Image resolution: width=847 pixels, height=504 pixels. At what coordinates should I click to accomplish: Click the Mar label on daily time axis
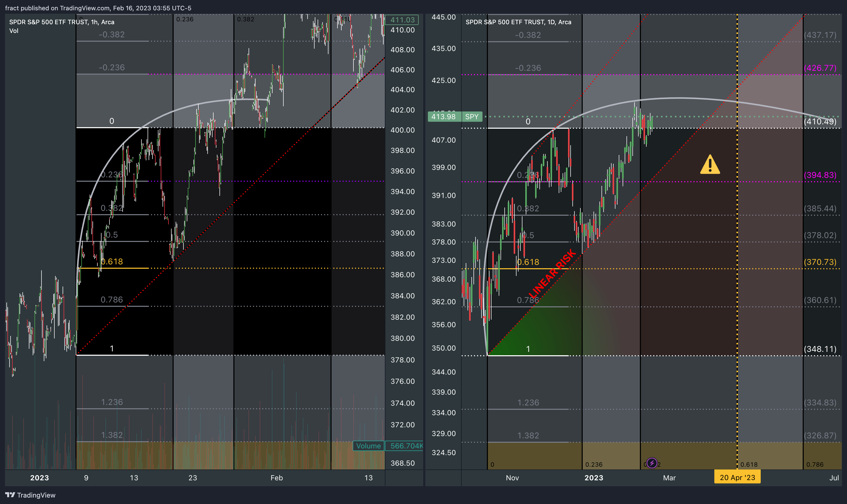(x=669, y=478)
